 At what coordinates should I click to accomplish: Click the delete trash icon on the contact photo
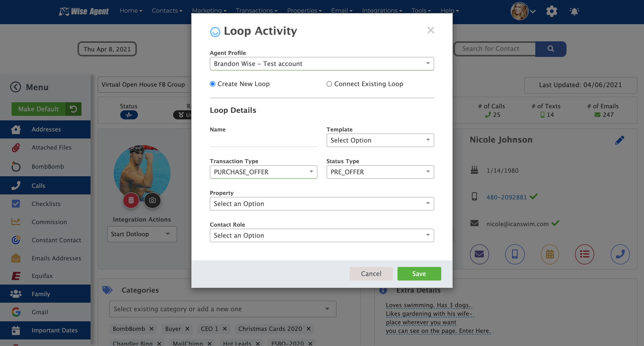point(131,200)
